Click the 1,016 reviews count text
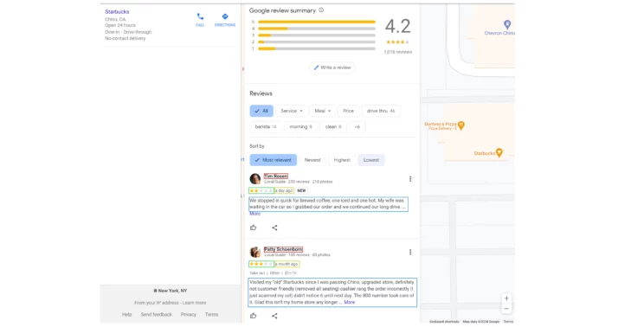Image resolution: width=644 pixels, height=327 pixels. pos(397,52)
